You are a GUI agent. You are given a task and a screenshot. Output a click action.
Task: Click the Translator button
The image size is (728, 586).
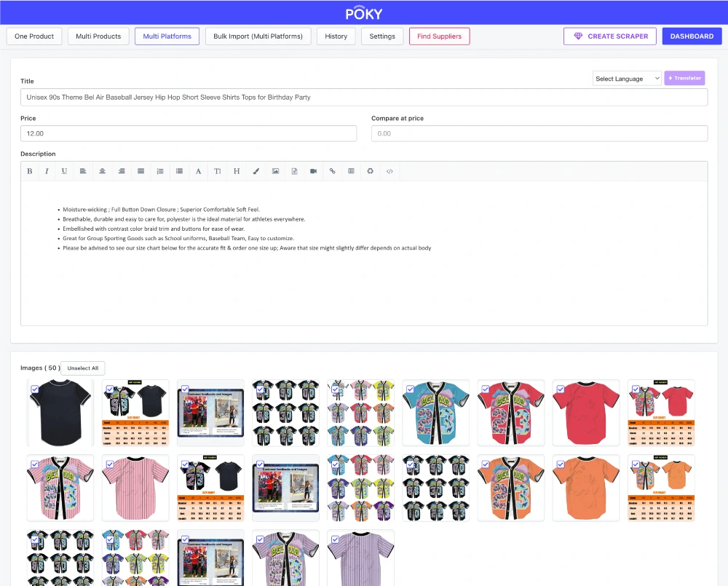pyautogui.click(x=684, y=78)
